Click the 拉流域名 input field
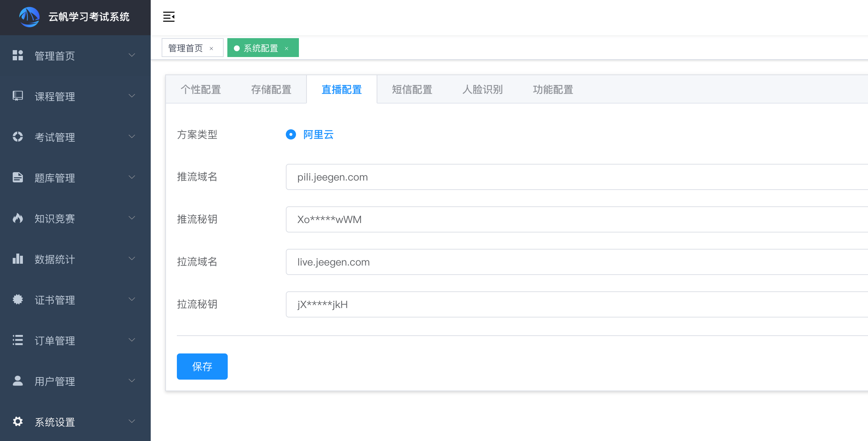The width and height of the screenshot is (868, 441). (x=577, y=262)
